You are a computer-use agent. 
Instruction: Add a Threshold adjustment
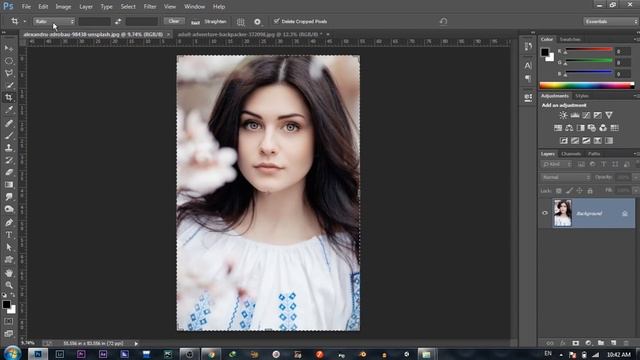(x=586, y=140)
